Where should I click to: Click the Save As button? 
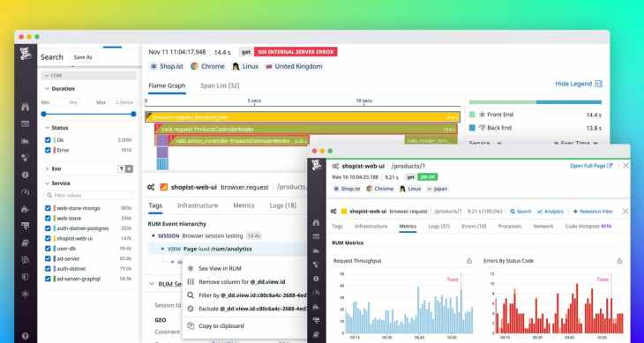83,57
